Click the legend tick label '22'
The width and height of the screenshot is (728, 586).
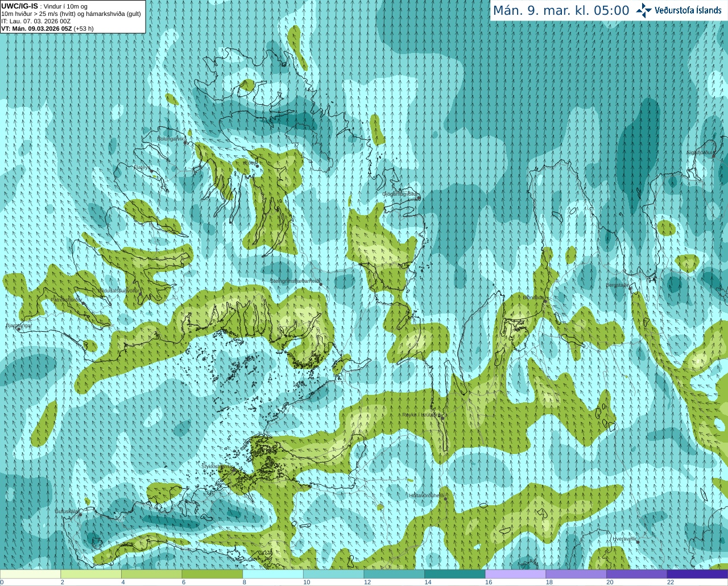click(x=671, y=582)
